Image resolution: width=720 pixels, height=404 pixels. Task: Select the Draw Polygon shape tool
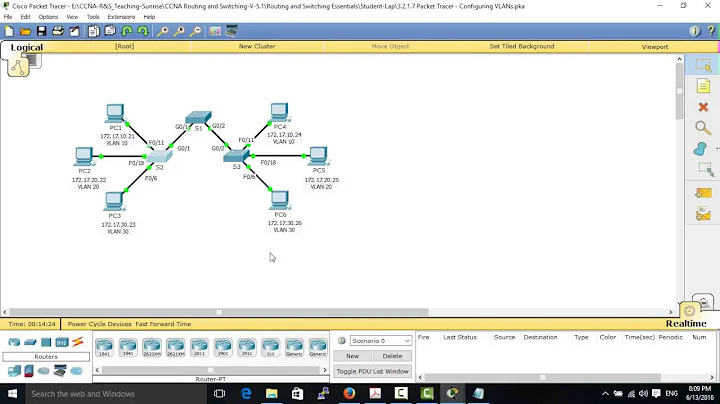pos(700,148)
